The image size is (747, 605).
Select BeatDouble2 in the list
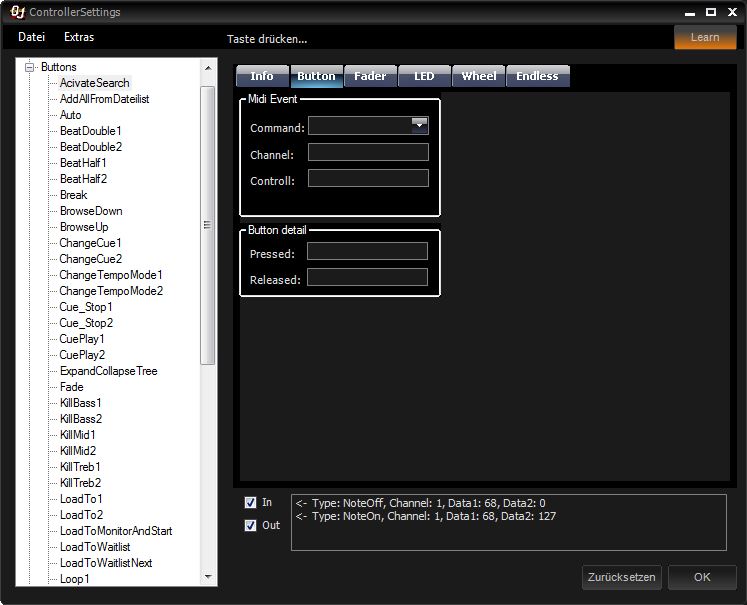coord(91,147)
